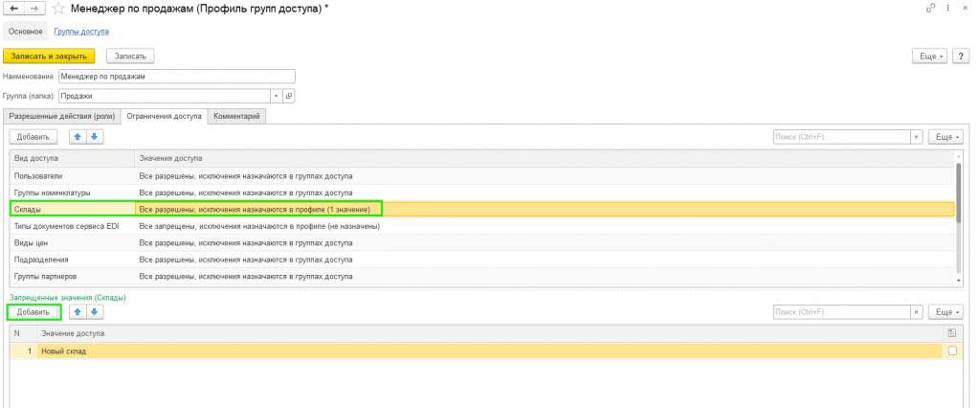Click the forward navigation arrow
980x408 pixels.
click(35, 8)
